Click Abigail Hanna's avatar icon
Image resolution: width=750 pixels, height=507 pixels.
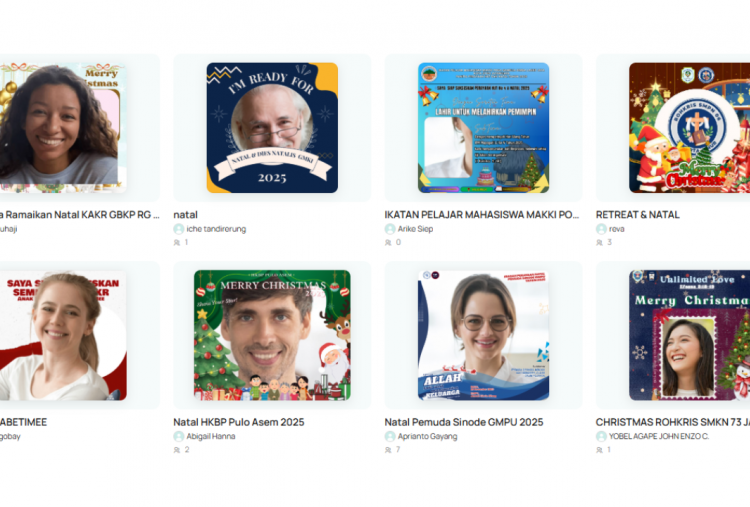coord(179,436)
